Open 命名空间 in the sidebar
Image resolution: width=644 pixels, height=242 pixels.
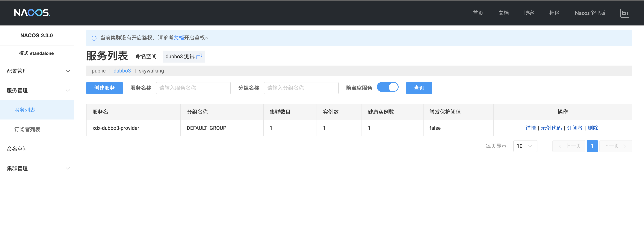click(x=17, y=149)
